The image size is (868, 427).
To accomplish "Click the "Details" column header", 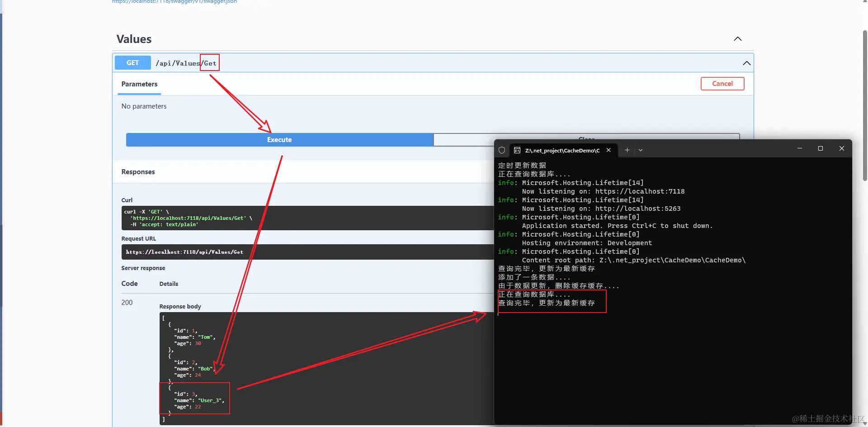I will pyautogui.click(x=169, y=284).
